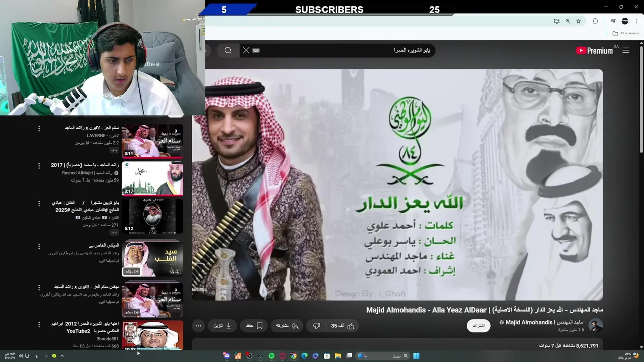The image size is (644, 362).
Task: Open Microsoft Store from the taskbar
Action: coord(327,356)
